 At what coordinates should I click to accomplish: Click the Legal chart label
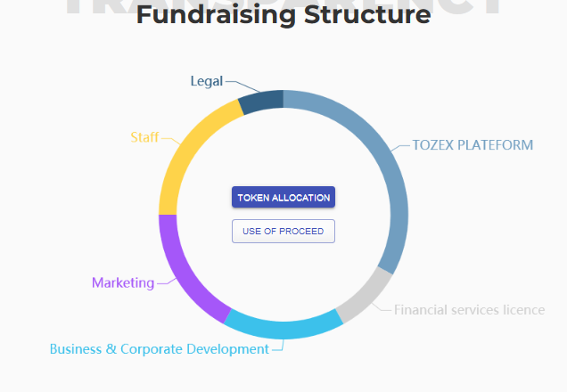tap(207, 81)
